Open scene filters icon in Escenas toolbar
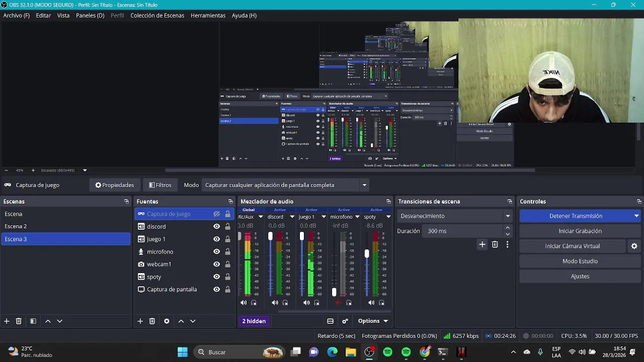Screen dimensions: 644x362 [x=33, y=321]
